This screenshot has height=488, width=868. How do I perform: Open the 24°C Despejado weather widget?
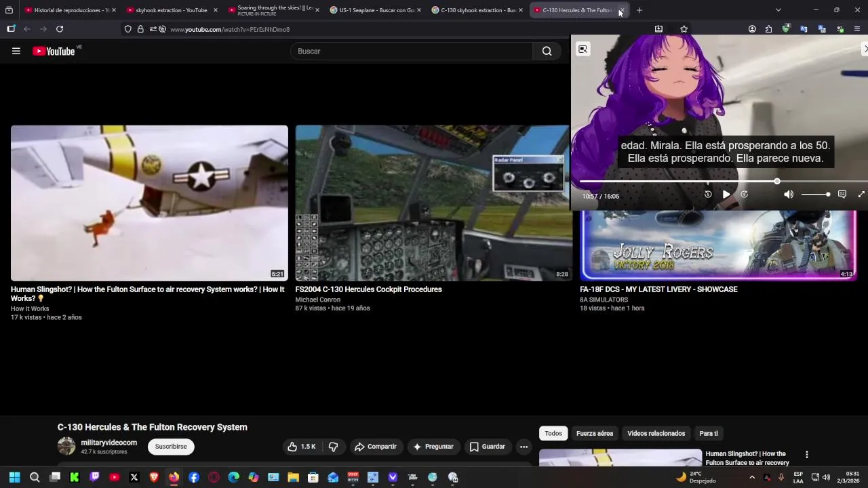695,477
